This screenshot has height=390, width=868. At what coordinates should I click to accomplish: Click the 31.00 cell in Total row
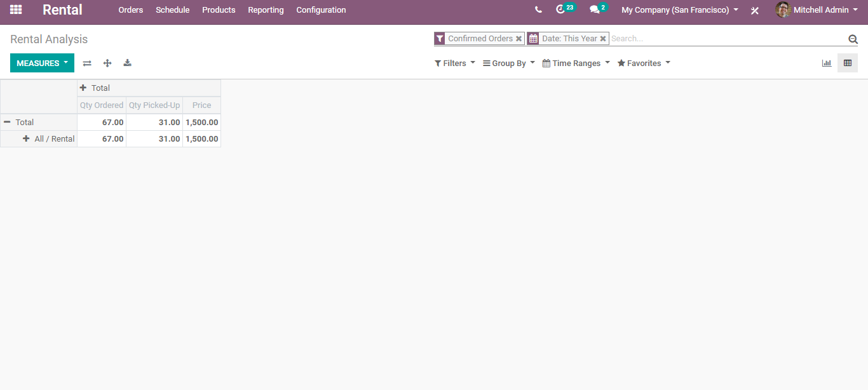(x=154, y=122)
